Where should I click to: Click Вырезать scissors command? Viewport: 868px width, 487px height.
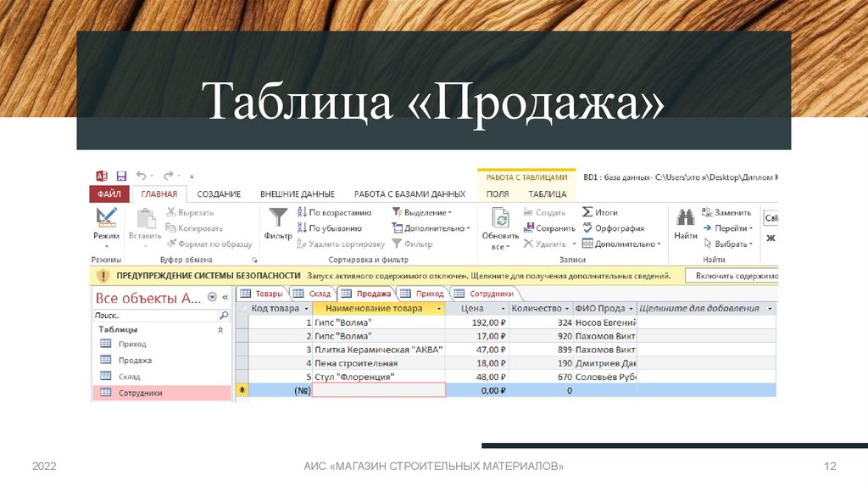coord(190,212)
